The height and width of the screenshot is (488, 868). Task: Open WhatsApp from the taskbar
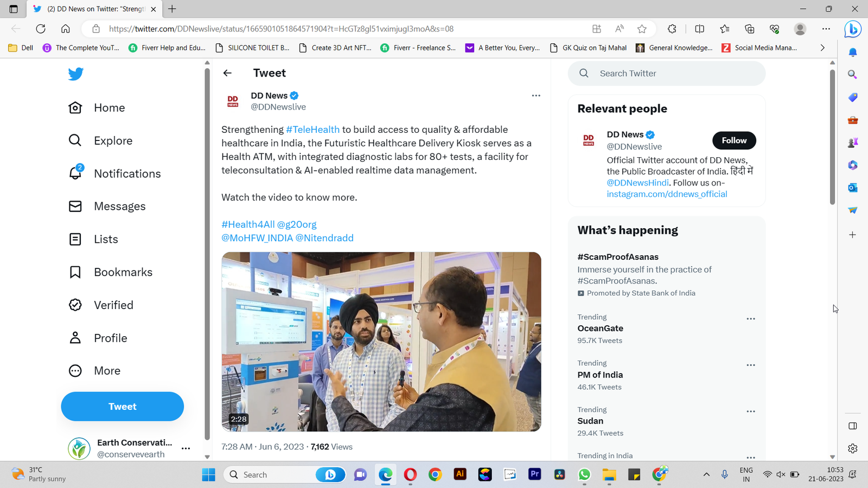[584, 475]
